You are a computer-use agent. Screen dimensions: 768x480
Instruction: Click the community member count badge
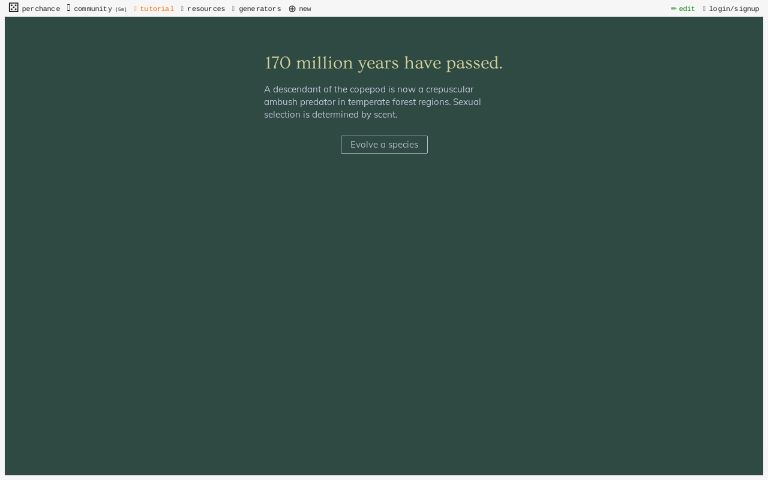(121, 9)
